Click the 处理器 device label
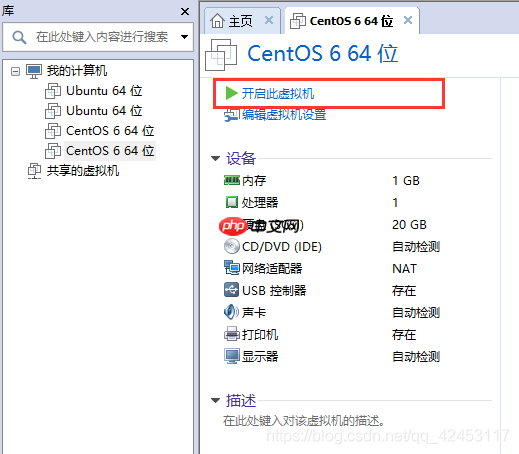This screenshot has width=519, height=454. click(260, 203)
